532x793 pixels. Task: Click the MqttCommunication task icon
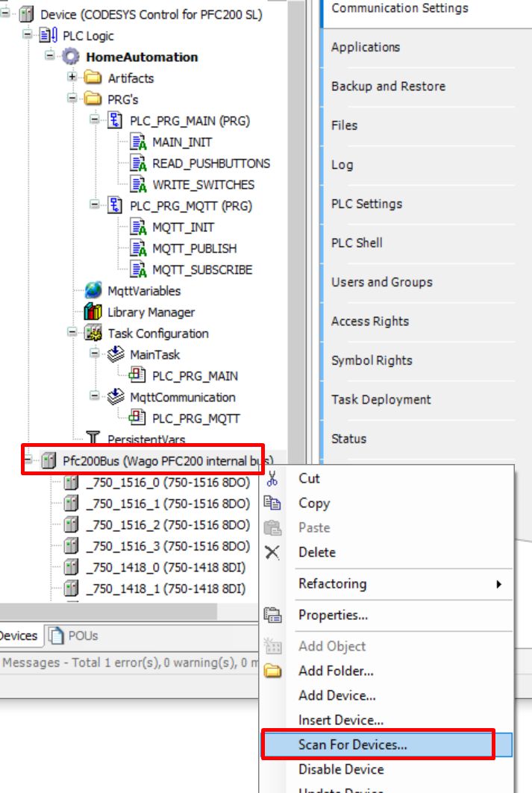tap(116, 397)
